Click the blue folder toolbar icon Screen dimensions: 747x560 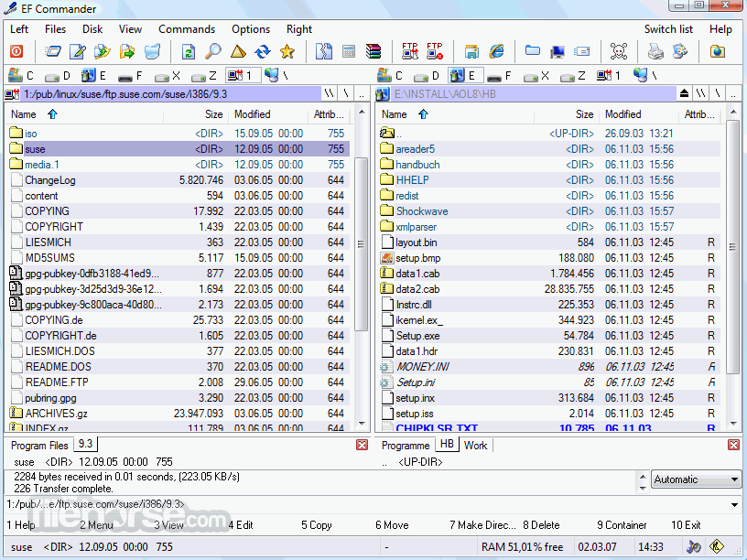[533, 51]
